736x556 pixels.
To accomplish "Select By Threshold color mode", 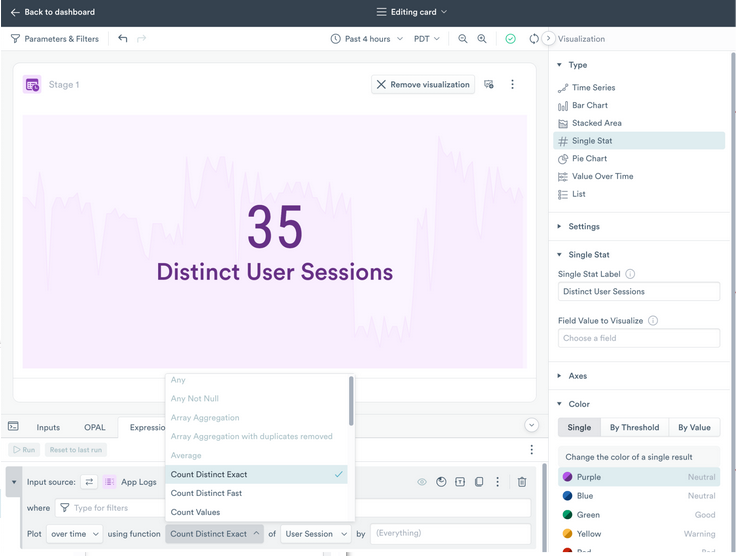I will click(x=634, y=427).
